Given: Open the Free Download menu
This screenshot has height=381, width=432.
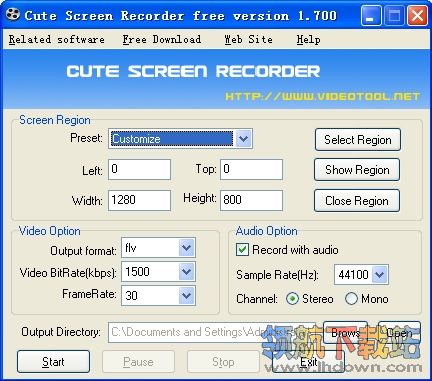Looking at the screenshot, I should tap(162, 39).
